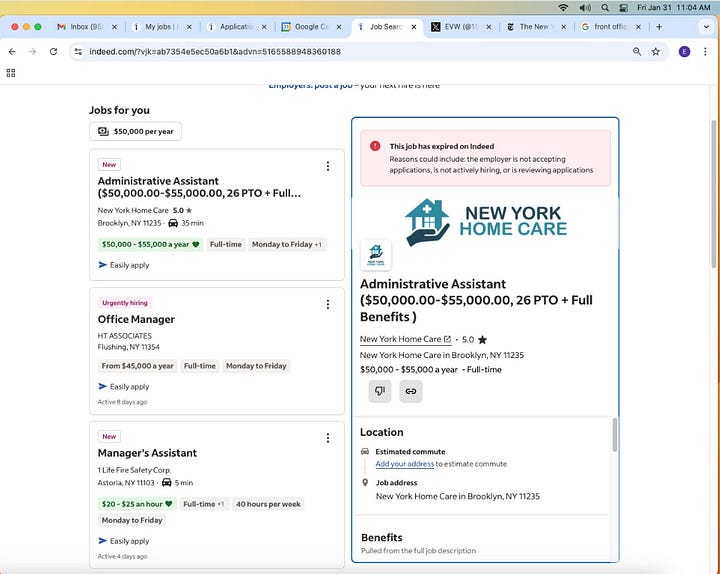Reload the Indeed page
The height and width of the screenshot is (574, 720).
point(53,51)
